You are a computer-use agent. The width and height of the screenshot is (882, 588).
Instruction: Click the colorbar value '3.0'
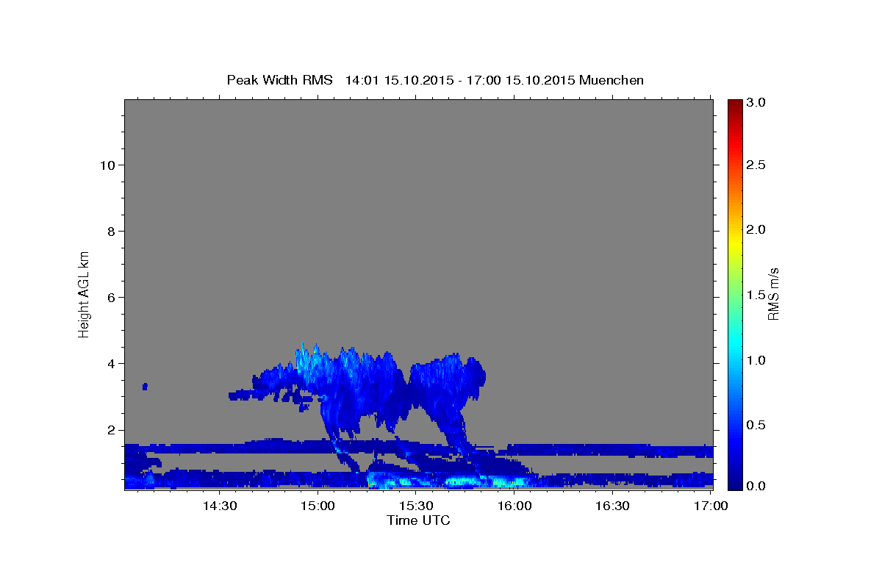click(x=757, y=102)
